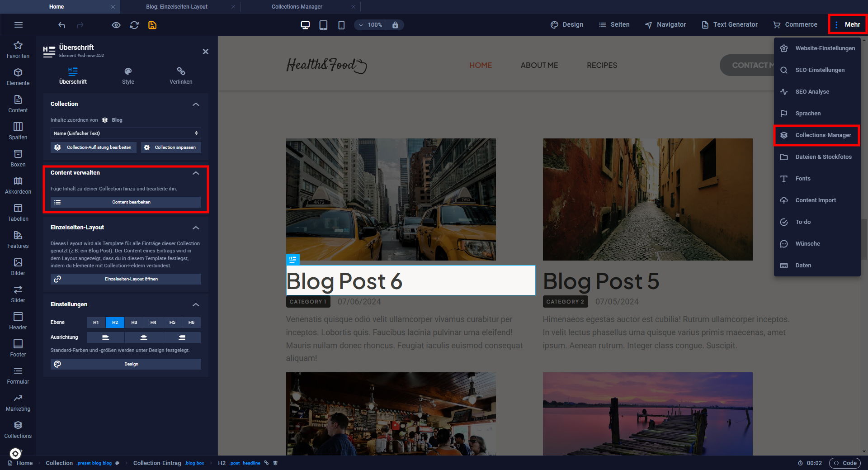Open the Slider sidebar section
Screen dimensions: 868x470
pos(18,294)
